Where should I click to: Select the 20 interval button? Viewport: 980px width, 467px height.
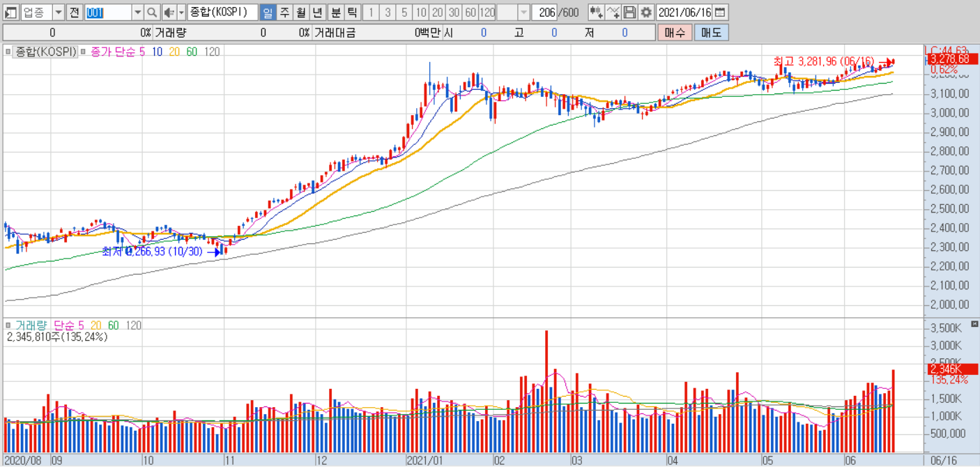pyautogui.click(x=437, y=13)
